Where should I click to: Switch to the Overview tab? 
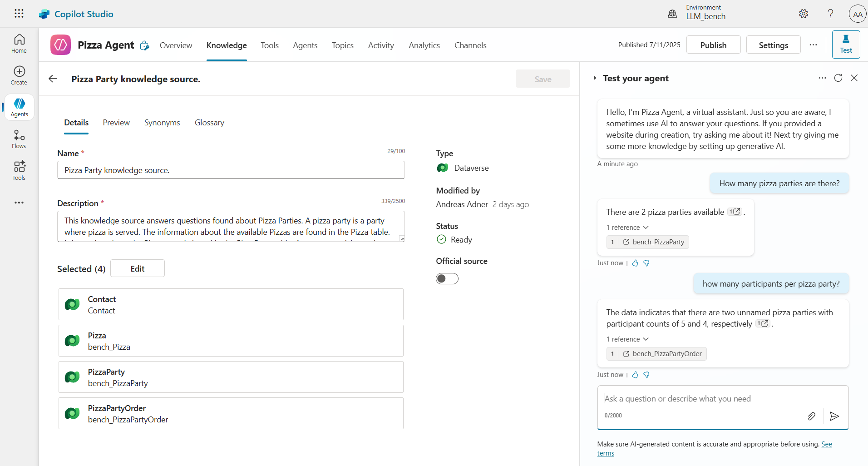coord(176,45)
